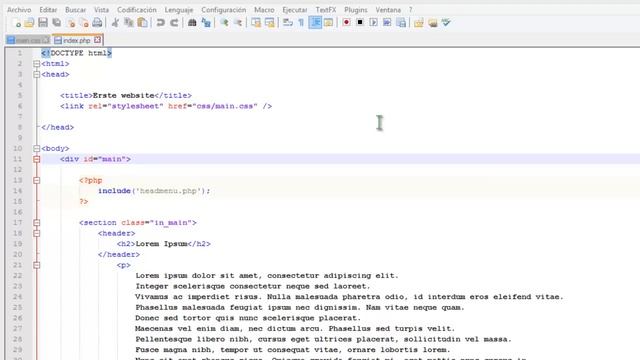
Task: Undo the last edit via toolbar
Action: click(x=160, y=23)
